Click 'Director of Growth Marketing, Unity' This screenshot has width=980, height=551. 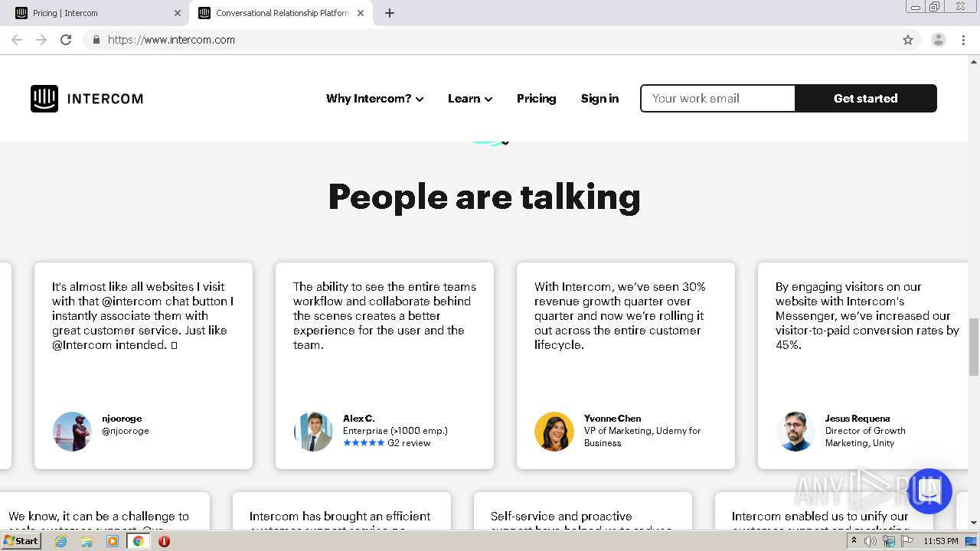[x=865, y=437]
